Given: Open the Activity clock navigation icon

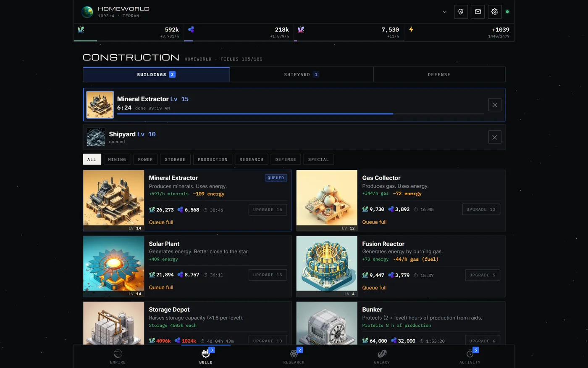Looking at the screenshot, I should click(x=470, y=354).
